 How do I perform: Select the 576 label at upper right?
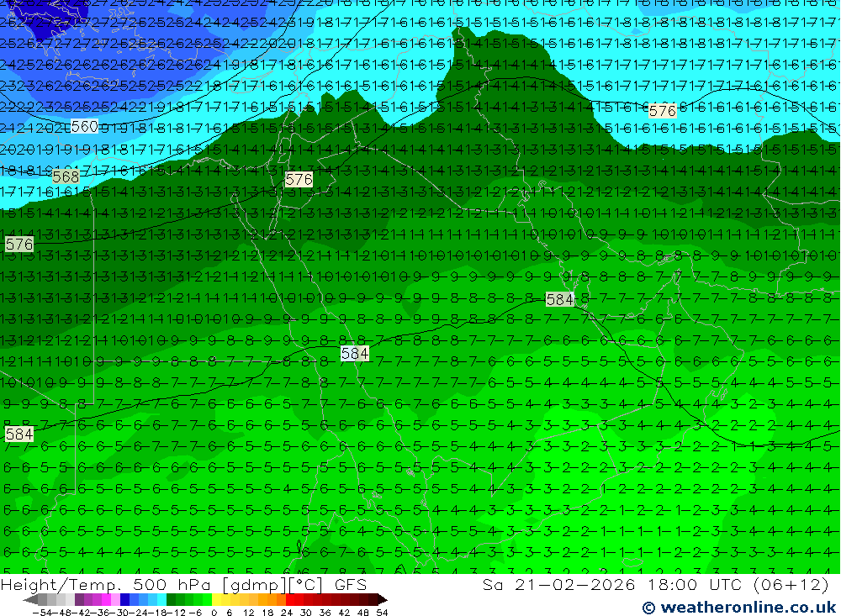pos(663,111)
